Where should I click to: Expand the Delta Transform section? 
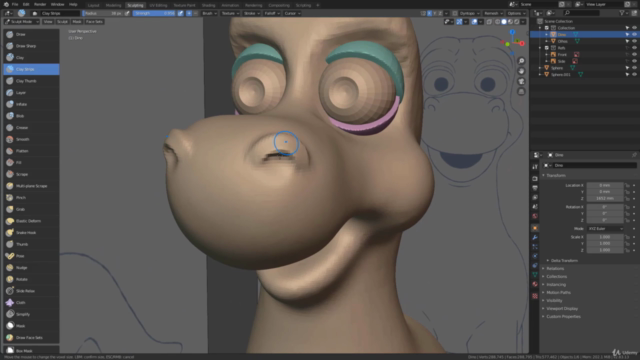(564, 260)
